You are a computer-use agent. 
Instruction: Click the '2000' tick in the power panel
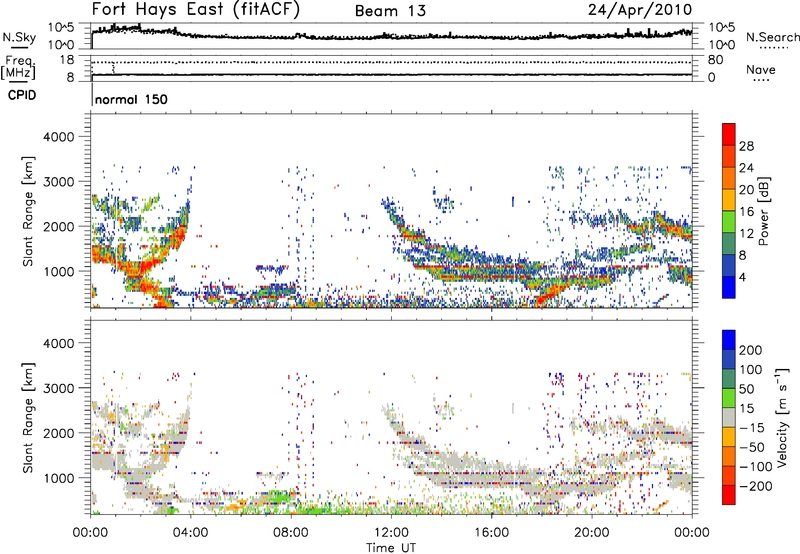pos(58,226)
